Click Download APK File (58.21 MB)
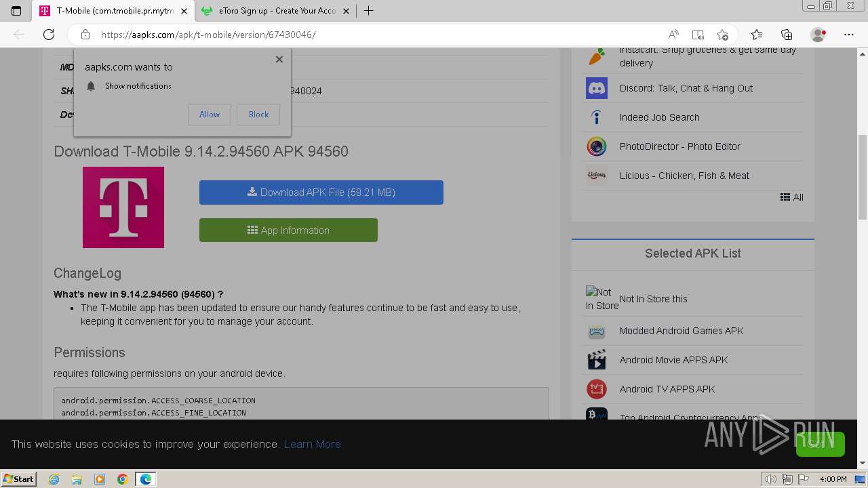Screen dimensions: 868x488 pos(321,192)
